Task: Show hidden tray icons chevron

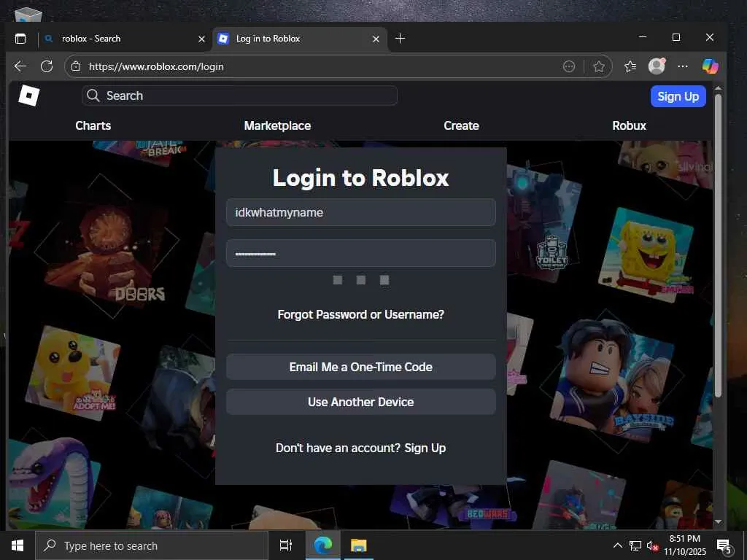Action: click(617, 545)
